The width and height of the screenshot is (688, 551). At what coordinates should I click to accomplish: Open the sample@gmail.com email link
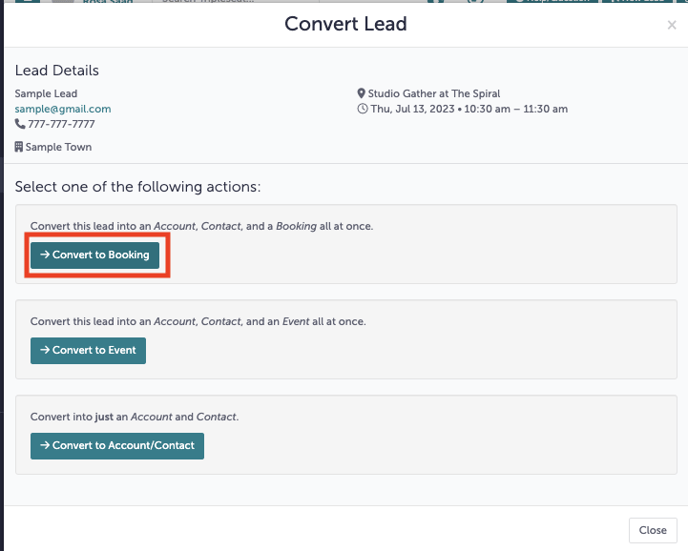[x=63, y=109]
